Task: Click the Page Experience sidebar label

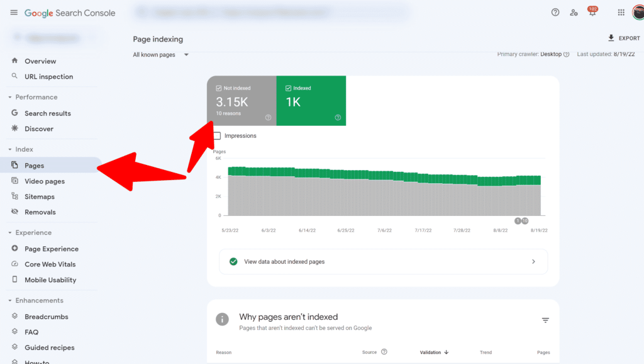Action: click(52, 249)
